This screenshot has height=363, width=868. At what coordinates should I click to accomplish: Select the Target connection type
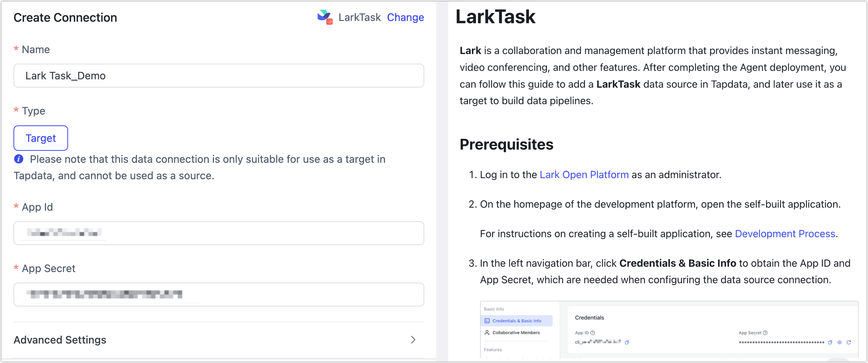pyautogui.click(x=40, y=138)
